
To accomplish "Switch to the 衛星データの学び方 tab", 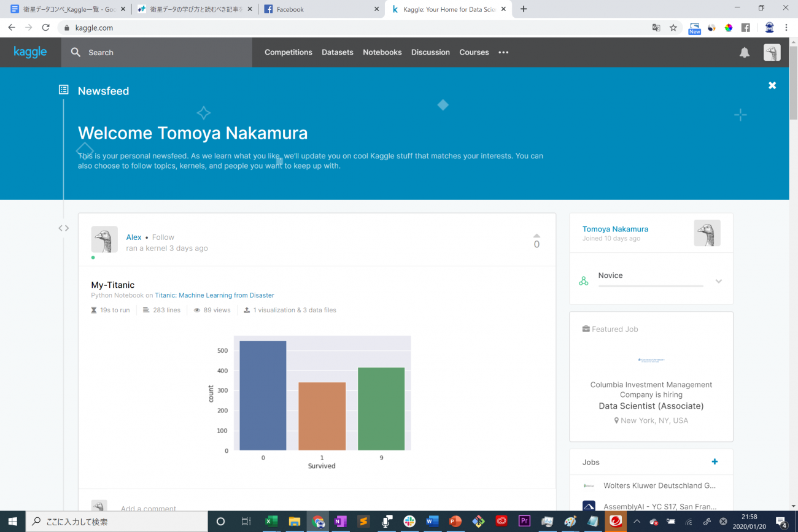I will [x=195, y=9].
